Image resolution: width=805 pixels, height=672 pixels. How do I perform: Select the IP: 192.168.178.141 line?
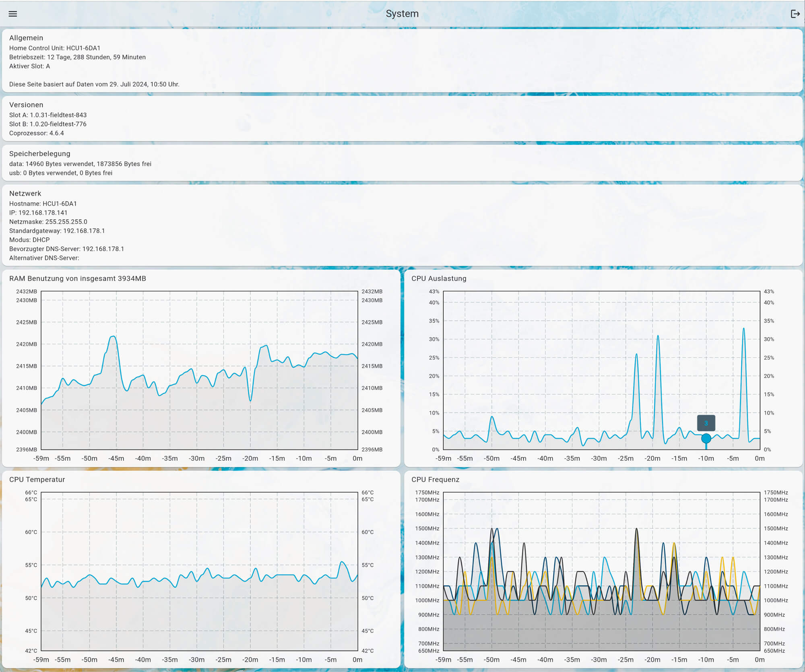(38, 213)
